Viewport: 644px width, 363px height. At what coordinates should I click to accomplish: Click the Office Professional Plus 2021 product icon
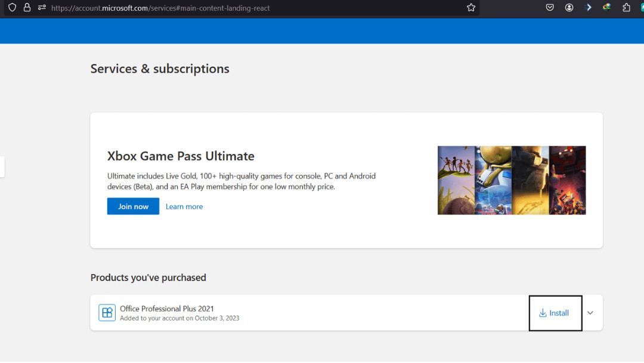tap(107, 312)
